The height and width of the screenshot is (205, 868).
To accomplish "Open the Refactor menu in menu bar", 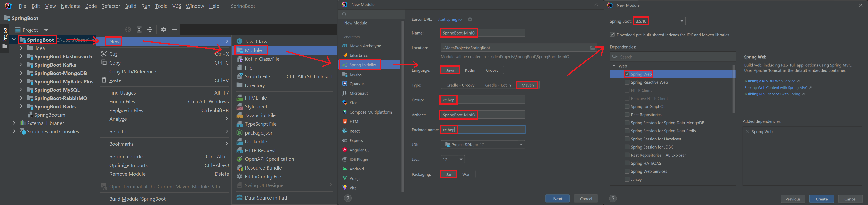I will pos(111,6).
